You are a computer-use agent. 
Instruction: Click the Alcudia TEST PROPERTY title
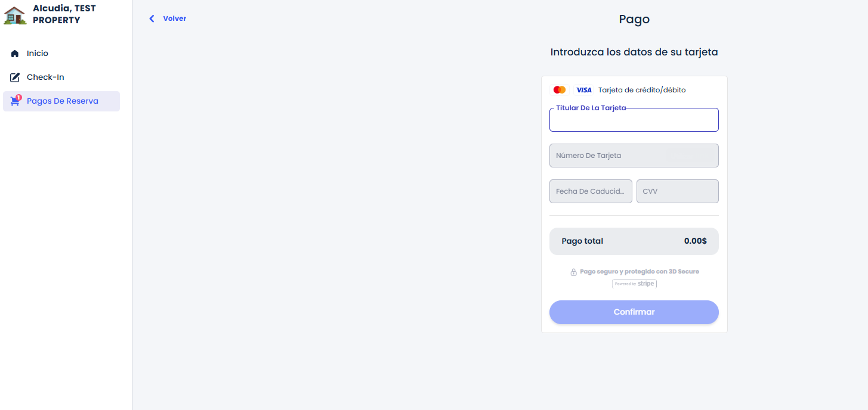[x=64, y=14]
